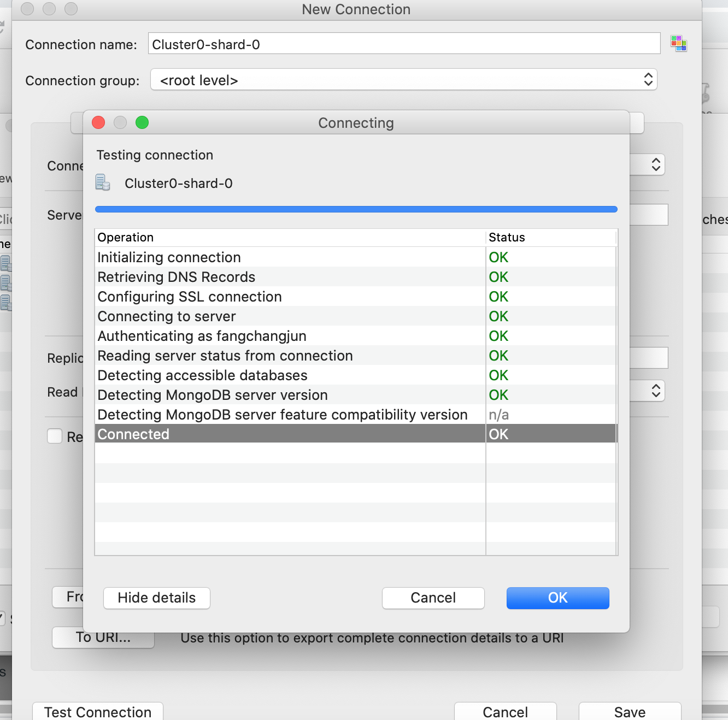Click the Cluster0-shard-0 server icon in Connecting dialog

click(x=103, y=182)
